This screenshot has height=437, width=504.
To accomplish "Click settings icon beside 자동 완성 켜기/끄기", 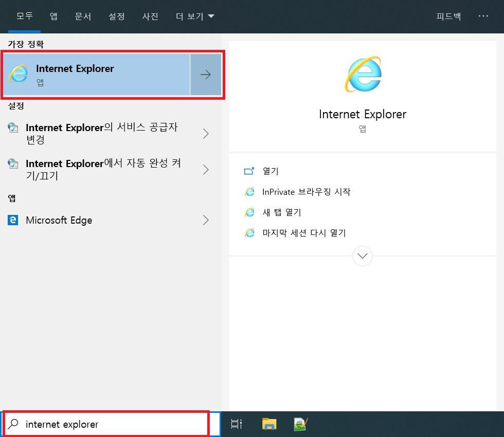I will pos(13,163).
